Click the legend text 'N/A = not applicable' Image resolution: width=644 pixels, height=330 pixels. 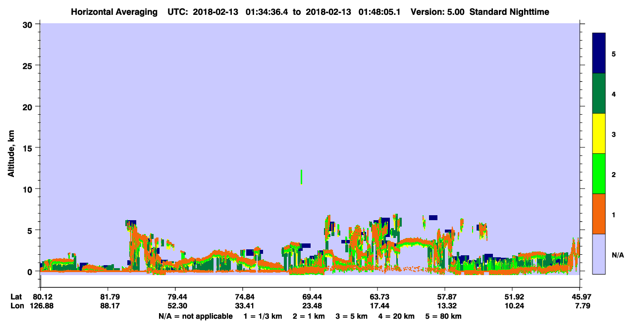click(195, 316)
